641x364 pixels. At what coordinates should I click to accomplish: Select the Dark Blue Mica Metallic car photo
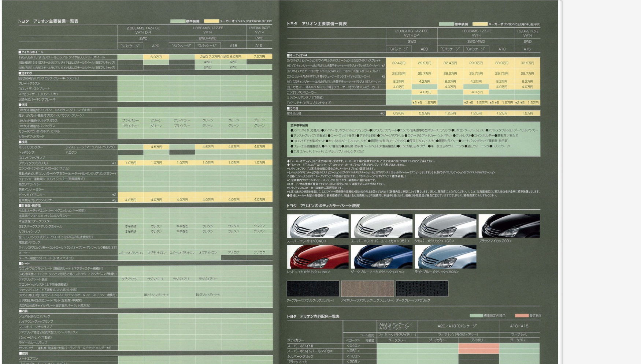[381, 257]
